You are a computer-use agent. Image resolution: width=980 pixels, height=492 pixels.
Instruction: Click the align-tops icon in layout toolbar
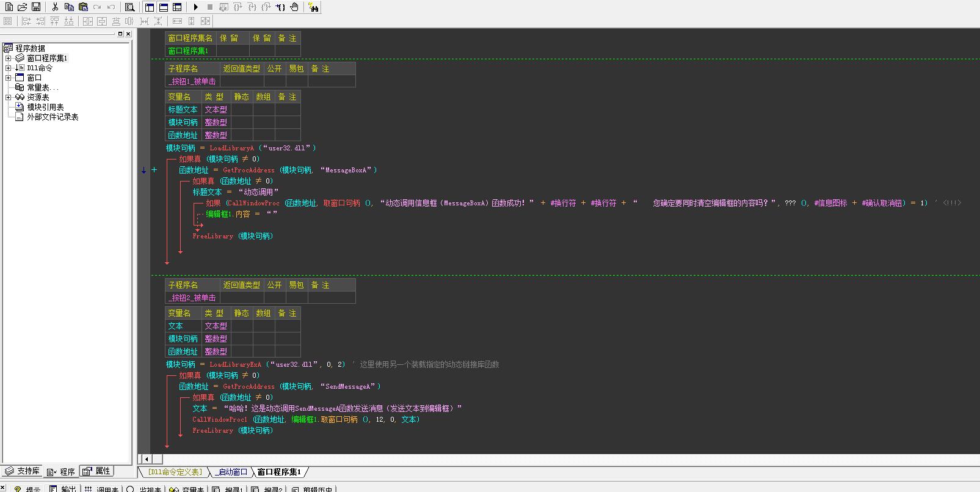point(54,21)
